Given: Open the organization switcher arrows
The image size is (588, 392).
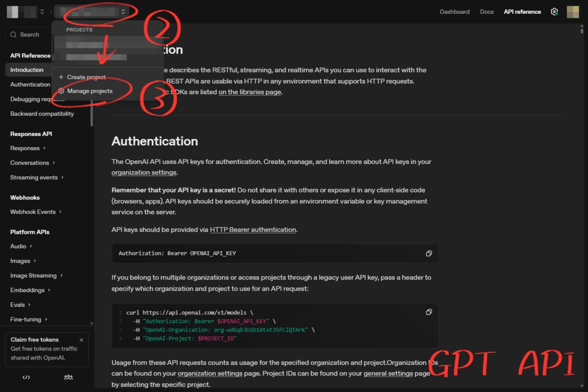Looking at the screenshot, I should point(42,11).
